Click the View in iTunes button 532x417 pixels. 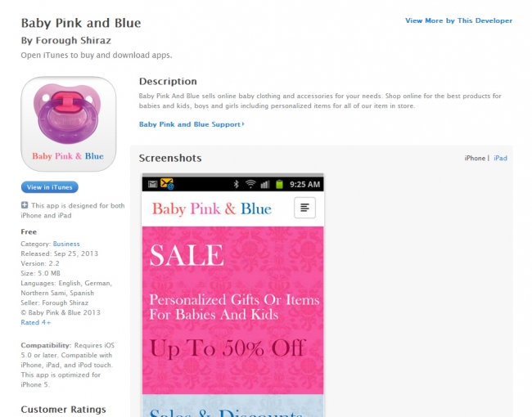[x=50, y=187]
